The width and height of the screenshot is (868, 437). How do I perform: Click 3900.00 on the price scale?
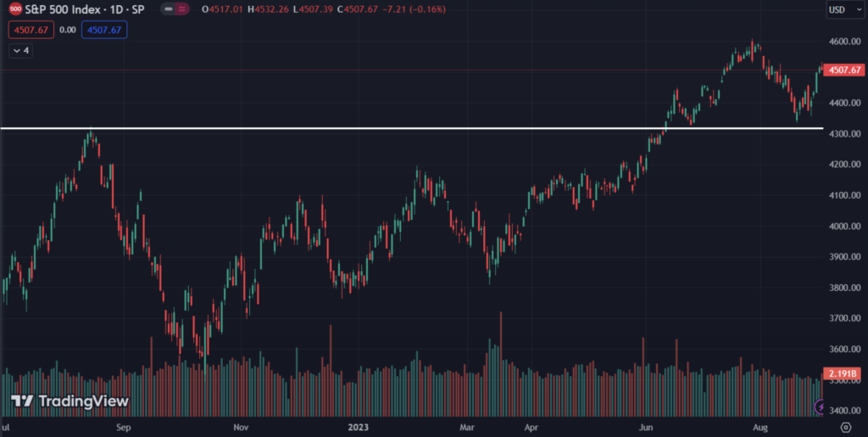click(845, 257)
